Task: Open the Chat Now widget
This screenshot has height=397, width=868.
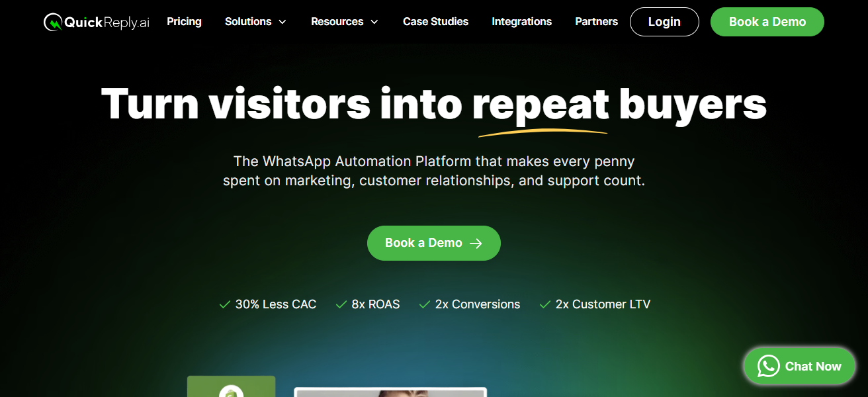Action: pos(799,366)
